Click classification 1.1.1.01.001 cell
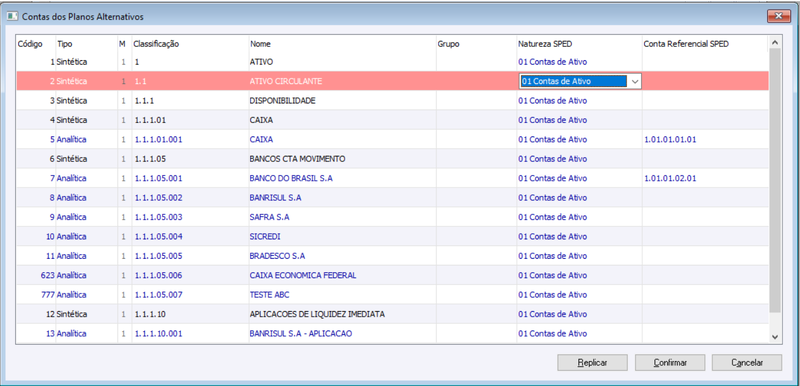 pos(159,139)
